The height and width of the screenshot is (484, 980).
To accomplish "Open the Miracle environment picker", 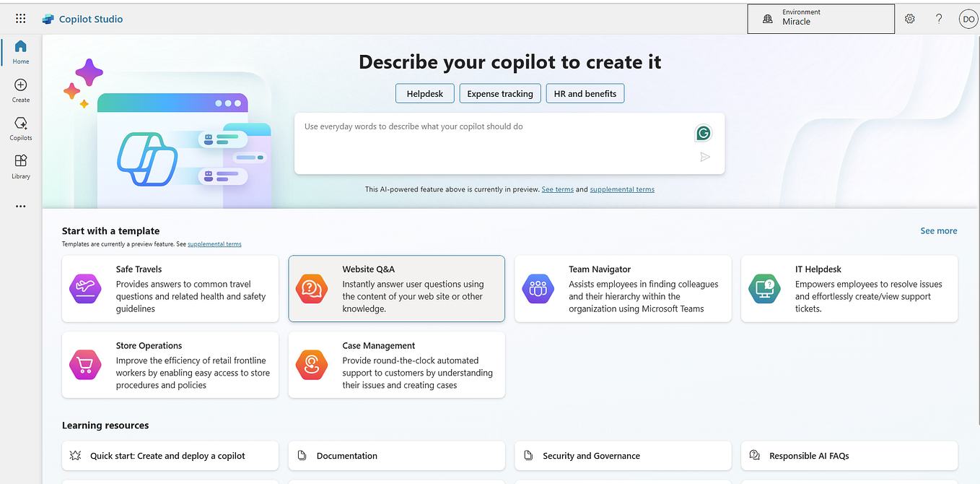I will [821, 18].
